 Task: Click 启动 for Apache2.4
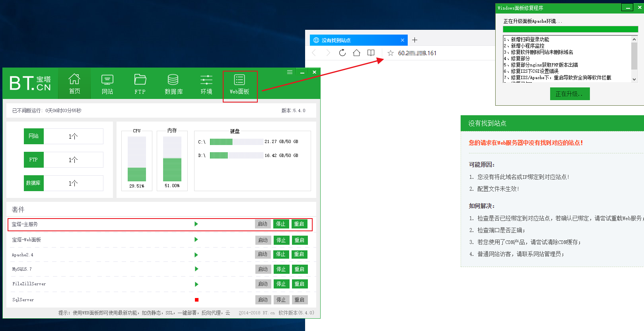tap(263, 254)
